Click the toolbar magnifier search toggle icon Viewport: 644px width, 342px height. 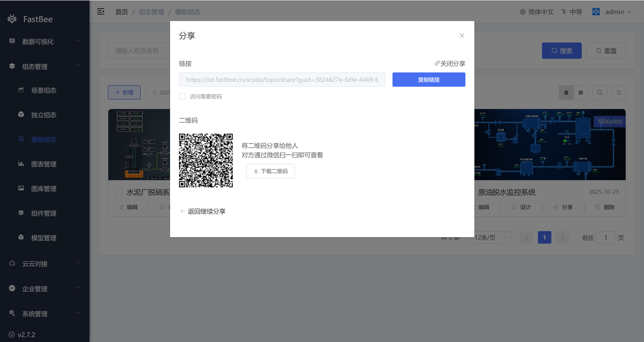point(599,93)
